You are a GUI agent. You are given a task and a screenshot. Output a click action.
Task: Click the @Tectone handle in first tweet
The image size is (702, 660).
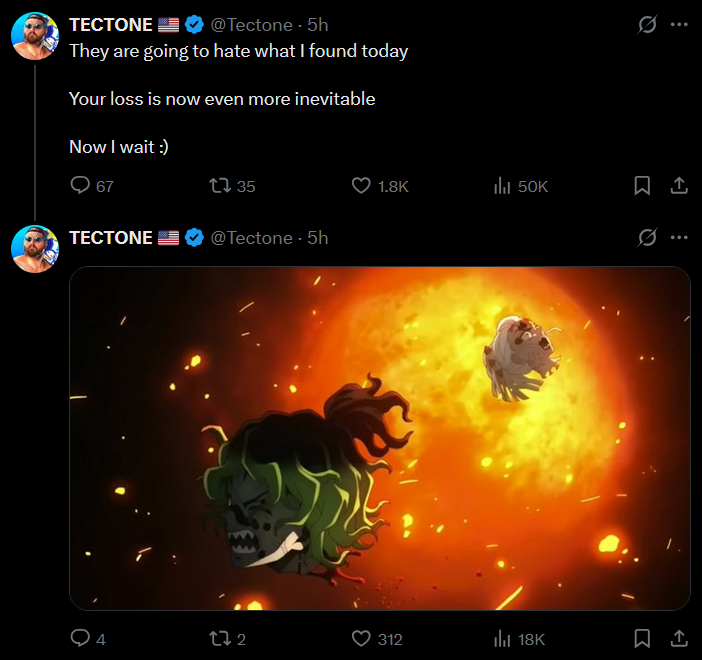(252, 25)
